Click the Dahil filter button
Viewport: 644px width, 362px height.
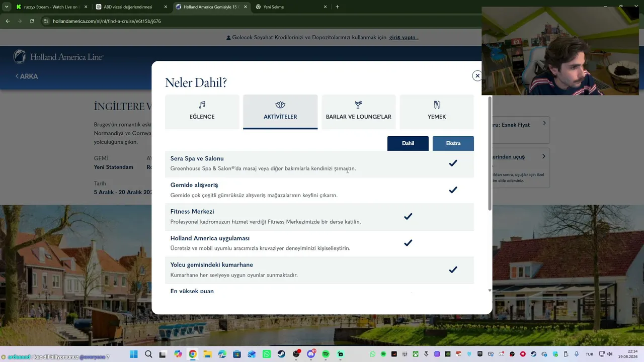[408, 143]
